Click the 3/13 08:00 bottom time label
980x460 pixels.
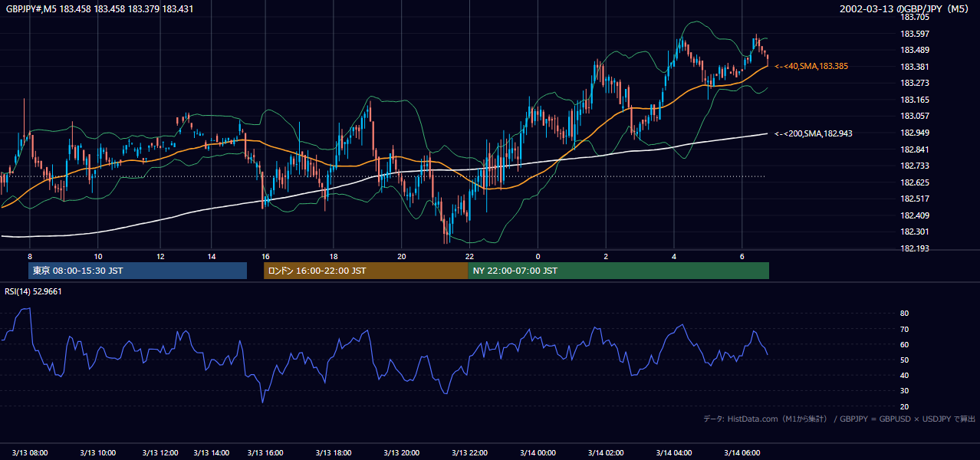[x=30, y=453]
